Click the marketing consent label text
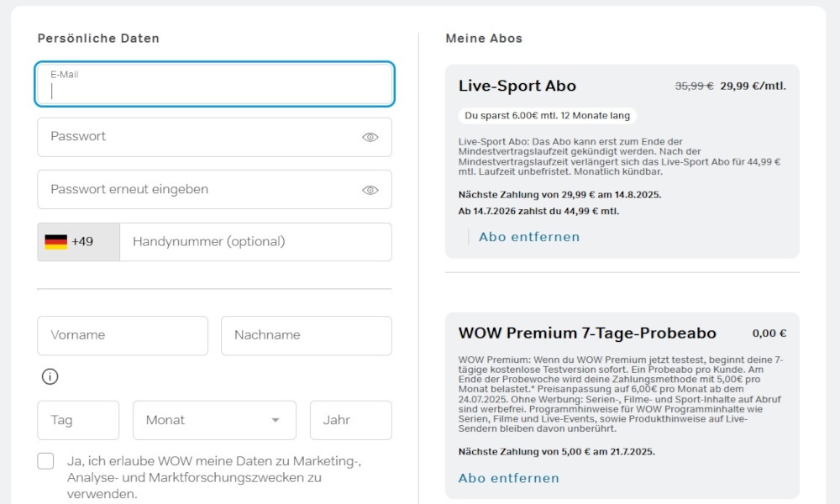 click(214, 477)
